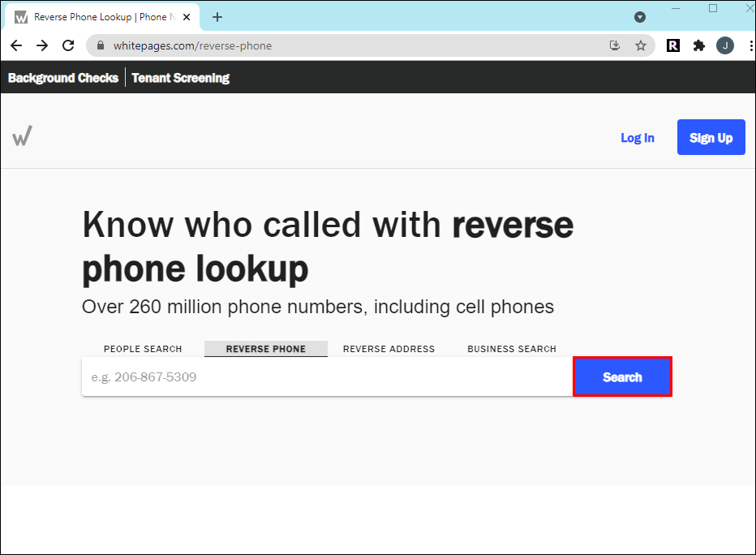Focus the phone number input field
This screenshot has width=756, height=555.
[x=328, y=376]
